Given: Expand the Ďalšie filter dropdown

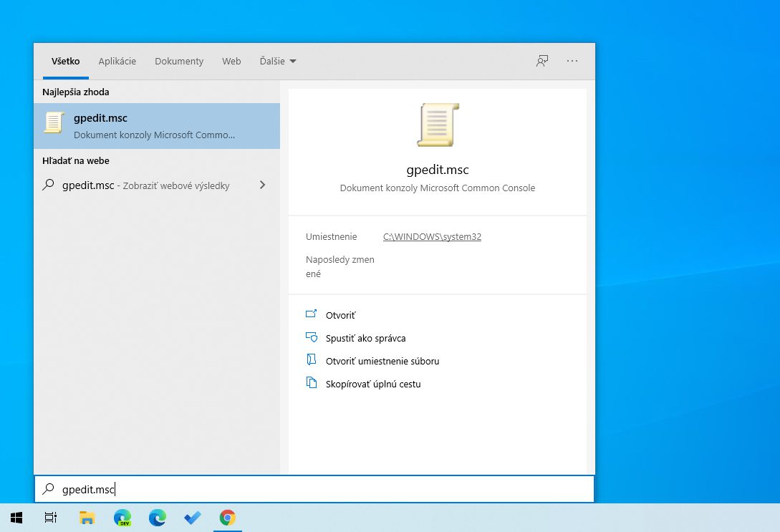Looking at the screenshot, I should coord(278,61).
